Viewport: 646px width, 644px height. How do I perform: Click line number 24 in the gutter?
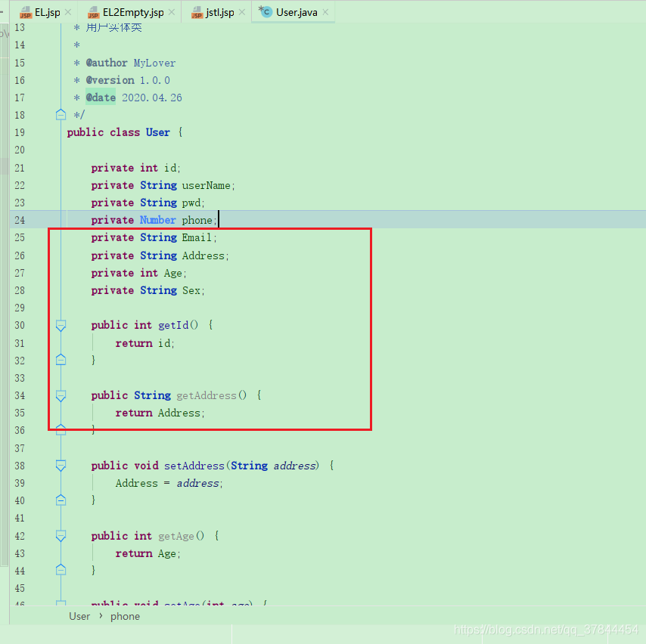pyautogui.click(x=20, y=220)
